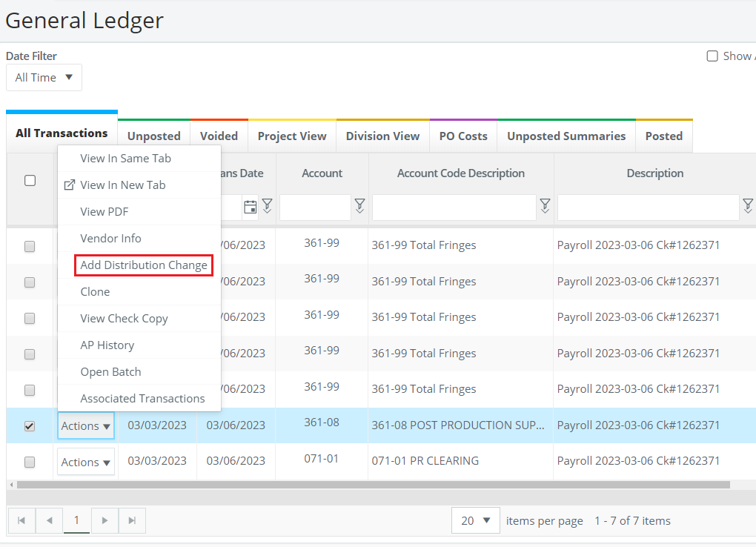Go to the previous page arrow
Screen dimensions: 756x547
pos(49,520)
